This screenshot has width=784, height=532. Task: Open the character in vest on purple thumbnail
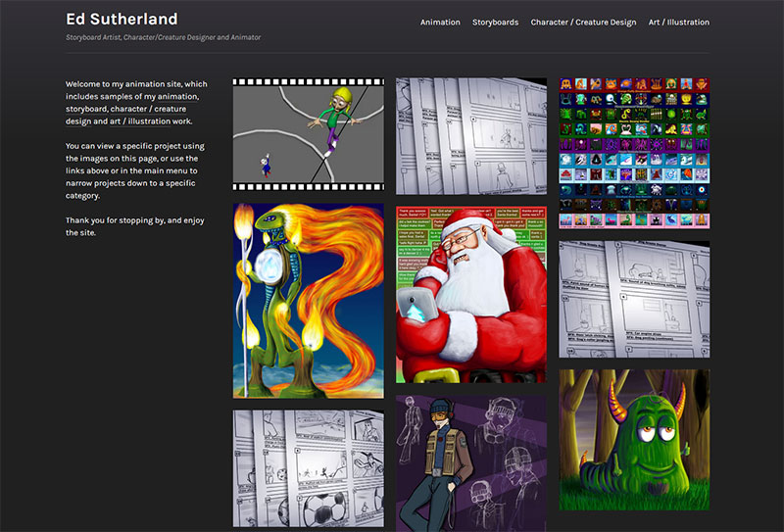pyautogui.click(x=471, y=463)
